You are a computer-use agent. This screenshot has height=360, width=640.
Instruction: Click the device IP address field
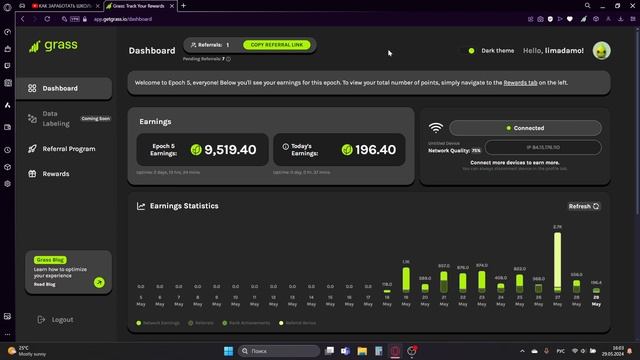pos(543,147)
